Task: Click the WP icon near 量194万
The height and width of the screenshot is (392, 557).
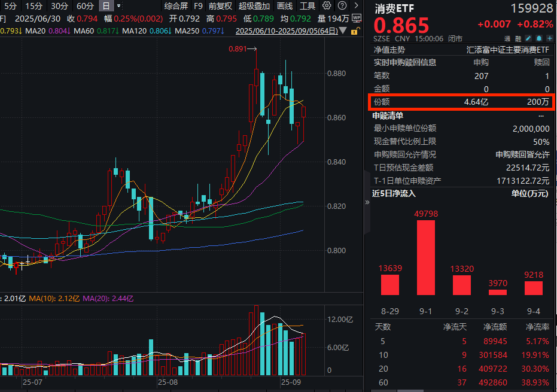Action: pyautogui.click(x=357, y=18)
